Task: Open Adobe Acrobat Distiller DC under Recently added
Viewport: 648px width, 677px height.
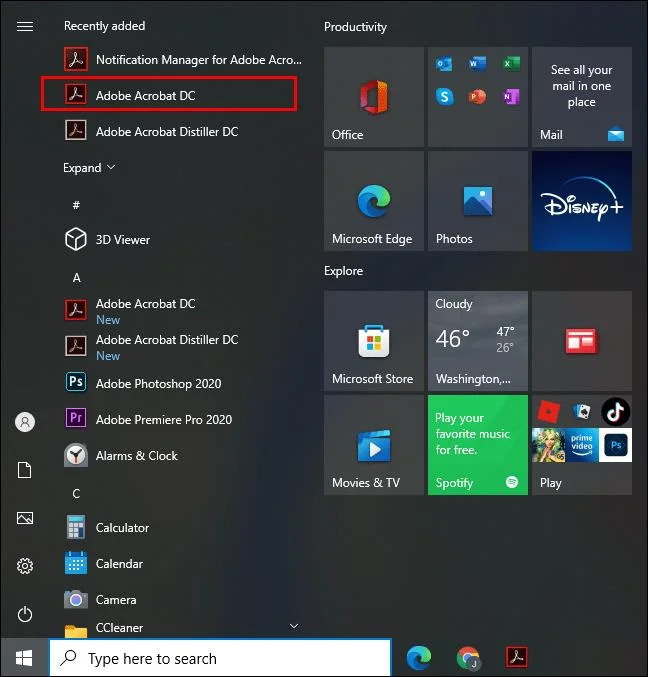Action: pos(151,131)
